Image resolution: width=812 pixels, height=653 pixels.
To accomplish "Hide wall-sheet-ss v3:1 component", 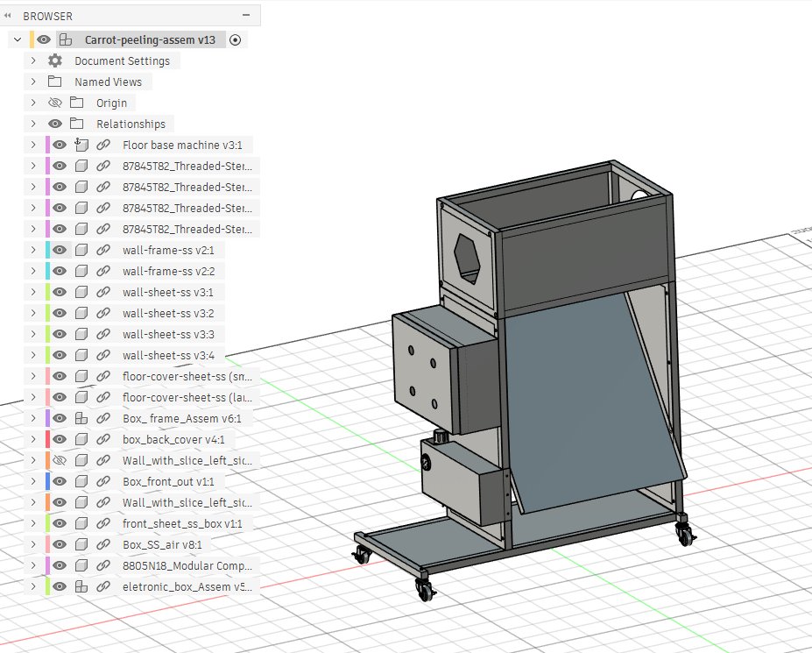I will click(60, 292).
